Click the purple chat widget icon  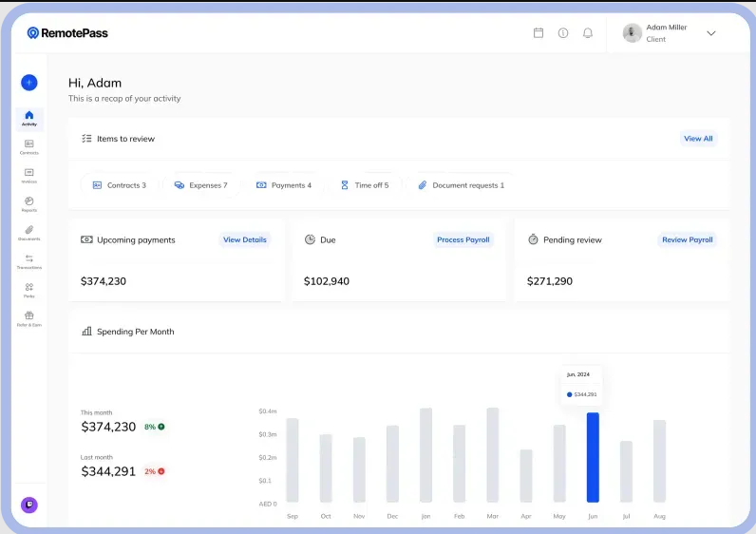click(x=29, y=505)
